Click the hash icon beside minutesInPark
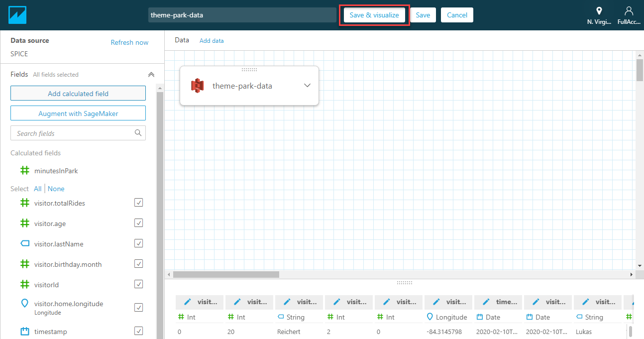 coord(24,171)
